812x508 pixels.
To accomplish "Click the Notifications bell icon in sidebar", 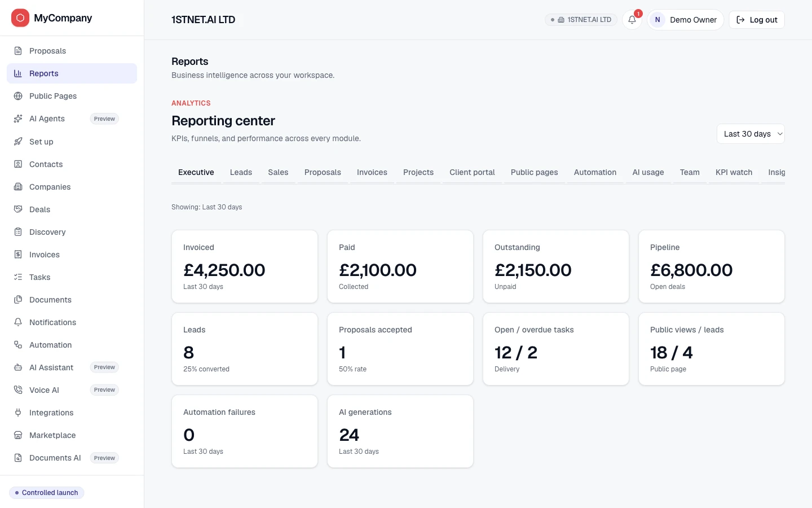I will coord(18,322).
